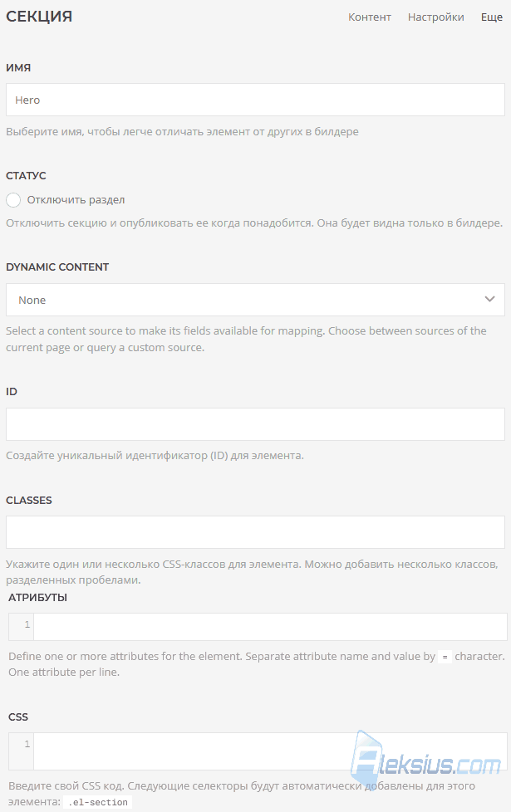Image resolution: width=511 pixels, height=812 pixels.
Task: Click into the Атрибуты code editor
Action: (270, 627)
